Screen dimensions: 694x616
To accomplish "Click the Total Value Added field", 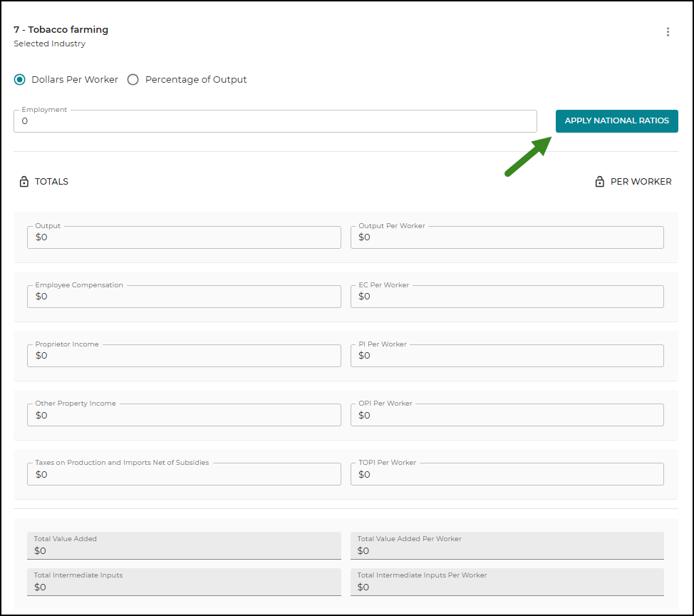I will (x=184, y=545).
